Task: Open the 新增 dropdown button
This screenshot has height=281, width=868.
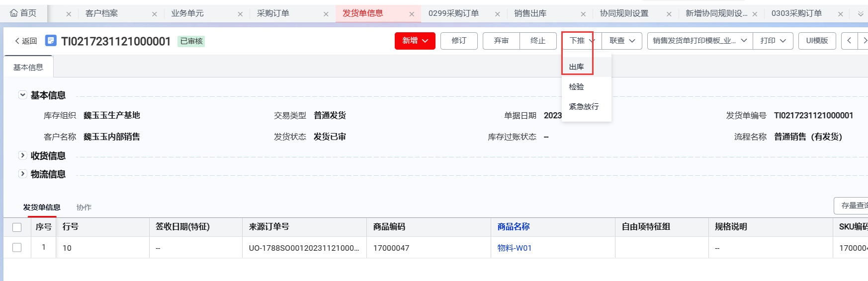Action: pyautogui.click(x=415, y=41)
